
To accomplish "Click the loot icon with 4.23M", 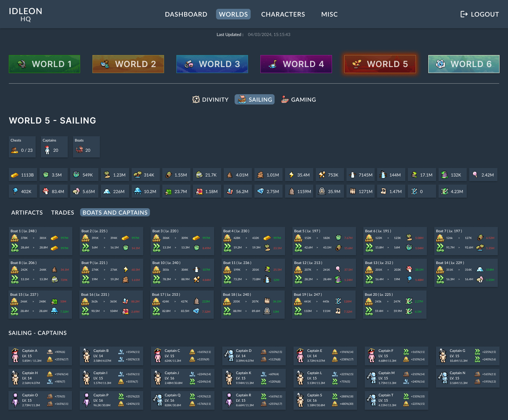I will pos(445,191).
